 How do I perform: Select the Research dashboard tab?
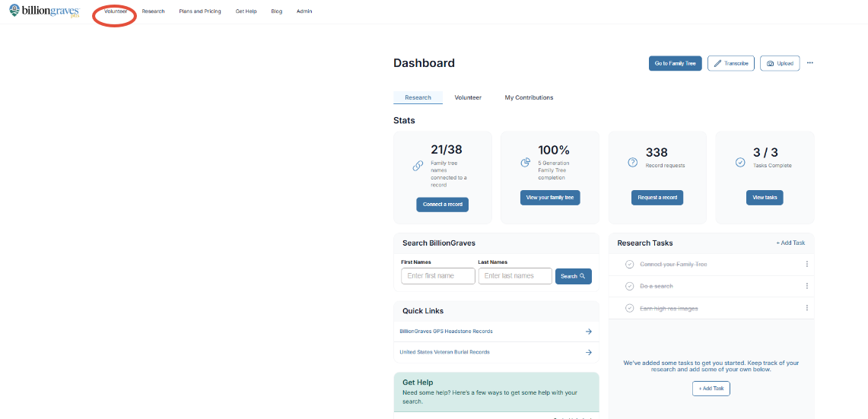tap(418, 97)
